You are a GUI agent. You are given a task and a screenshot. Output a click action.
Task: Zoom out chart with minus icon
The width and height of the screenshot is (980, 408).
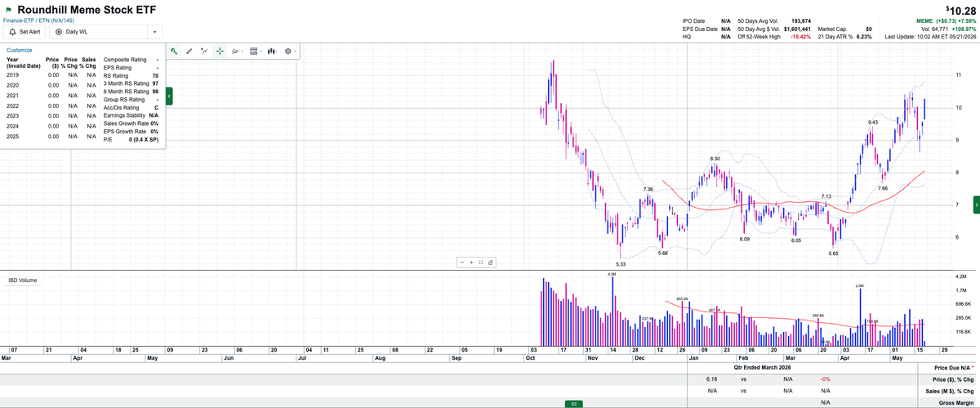tap(462, 262)
